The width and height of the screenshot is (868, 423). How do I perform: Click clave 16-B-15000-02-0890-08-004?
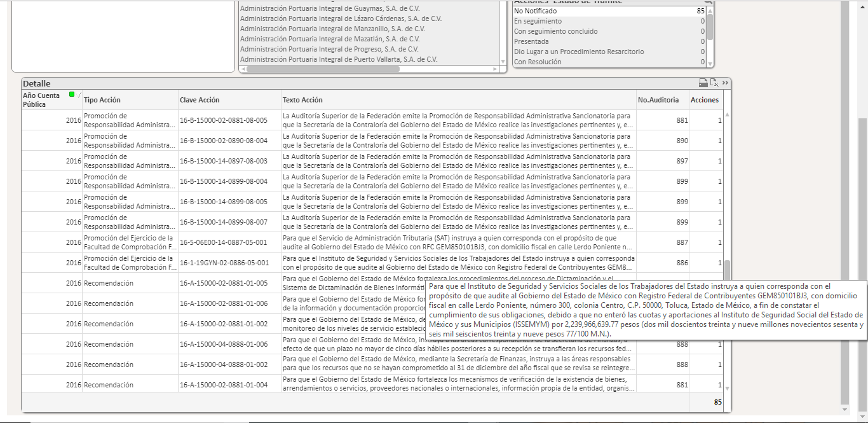click(x=224, y=141)
